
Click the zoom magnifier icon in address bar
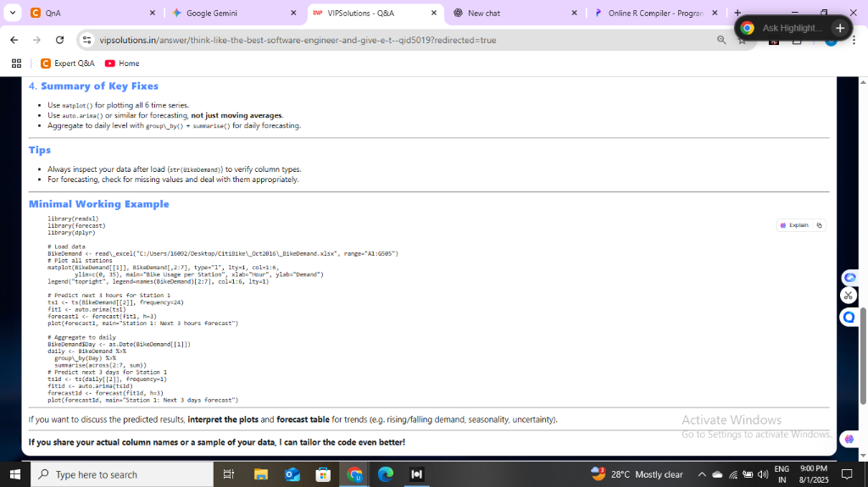(x=721, y=40)
